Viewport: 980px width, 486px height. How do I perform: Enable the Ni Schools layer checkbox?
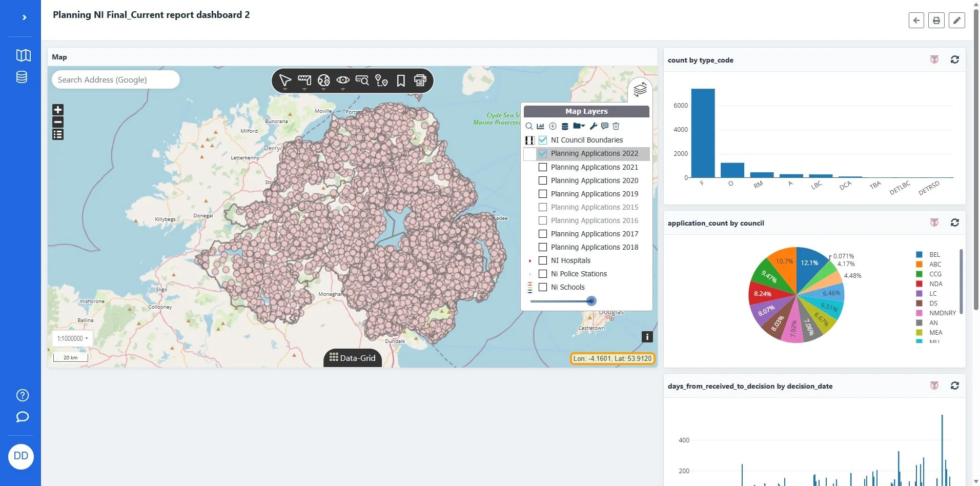pyautogui.click(x=543, y=287)
